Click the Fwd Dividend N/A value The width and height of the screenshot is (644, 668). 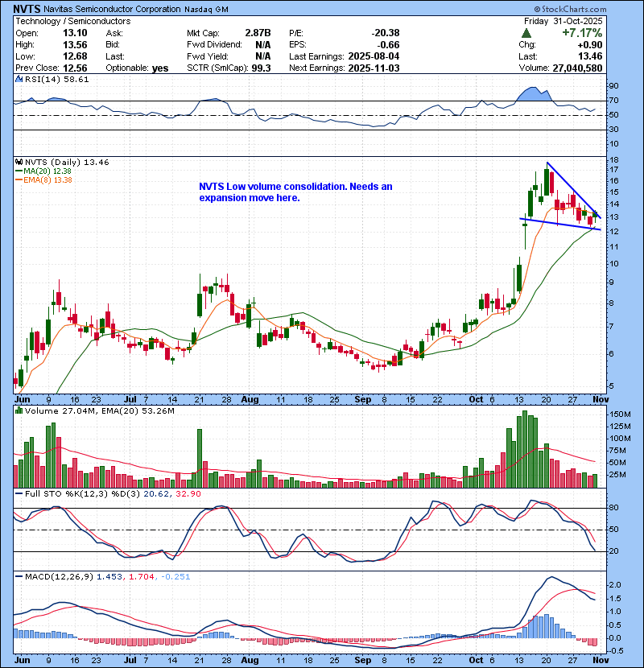coord(263,45)
